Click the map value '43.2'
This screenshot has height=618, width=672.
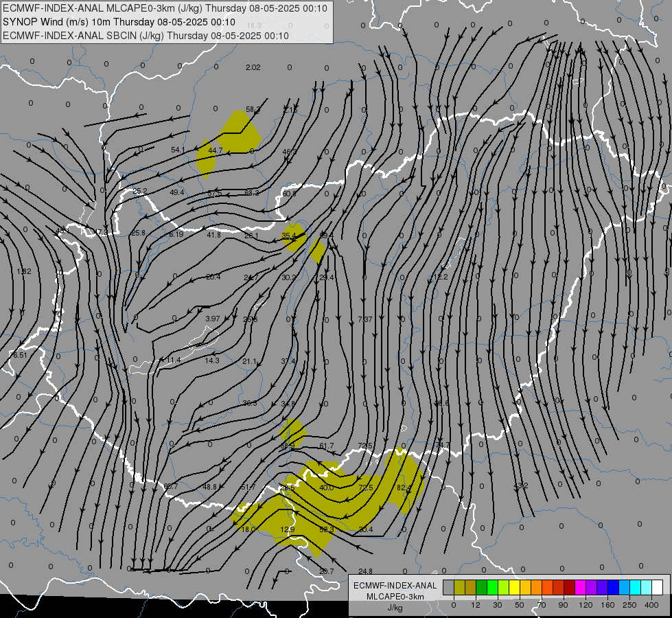click(x=520, y=486)
